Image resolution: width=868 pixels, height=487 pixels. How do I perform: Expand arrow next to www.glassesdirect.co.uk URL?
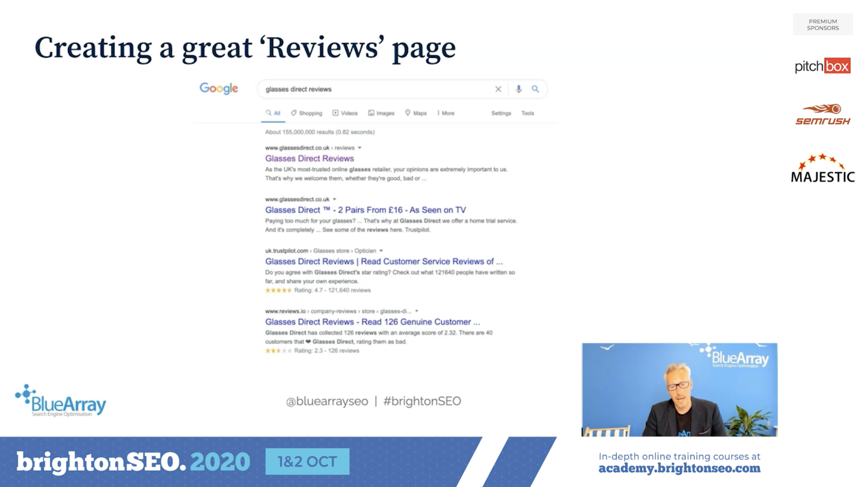334,199
